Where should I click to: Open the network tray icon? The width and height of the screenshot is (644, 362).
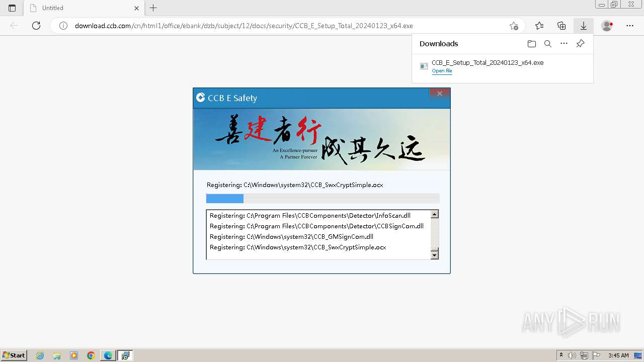coord(584,355)
